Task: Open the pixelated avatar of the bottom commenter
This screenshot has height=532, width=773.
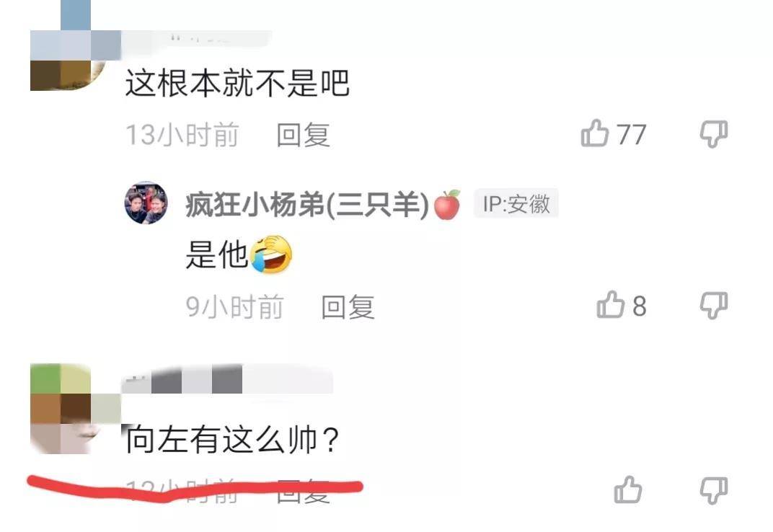Action: [76, 409]
